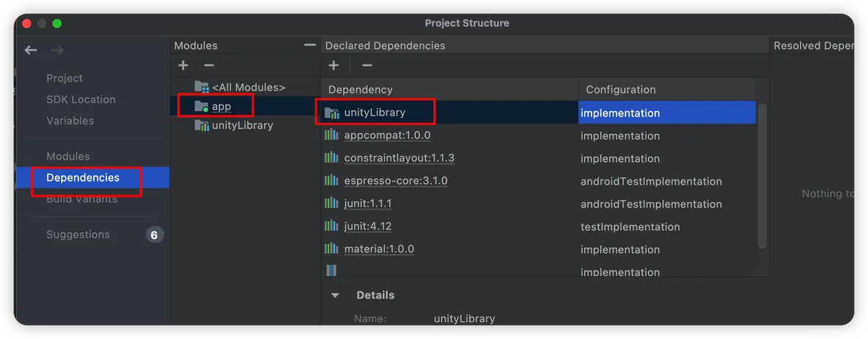868x339 pixels.
Task: Open the Modules section in sidebar
Action: [68, 157]
